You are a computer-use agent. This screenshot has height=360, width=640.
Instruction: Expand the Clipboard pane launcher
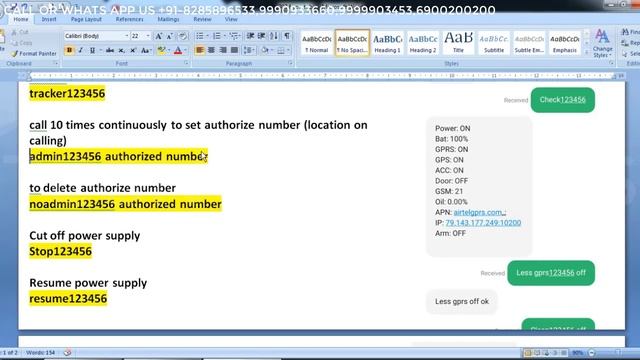55,63
